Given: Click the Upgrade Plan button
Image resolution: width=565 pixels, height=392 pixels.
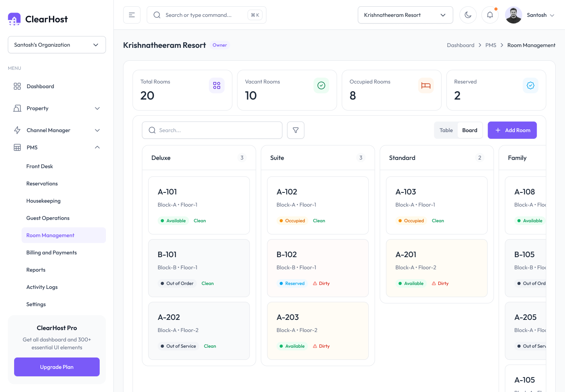Looking at the screenshot, I should pyautogui.click(x=57, y=367).
